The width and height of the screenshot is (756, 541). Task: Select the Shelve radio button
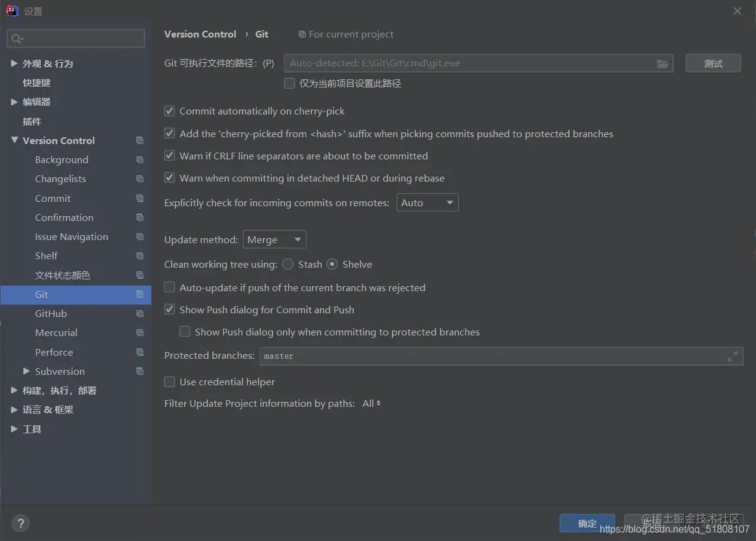click(x=332, y=264)
